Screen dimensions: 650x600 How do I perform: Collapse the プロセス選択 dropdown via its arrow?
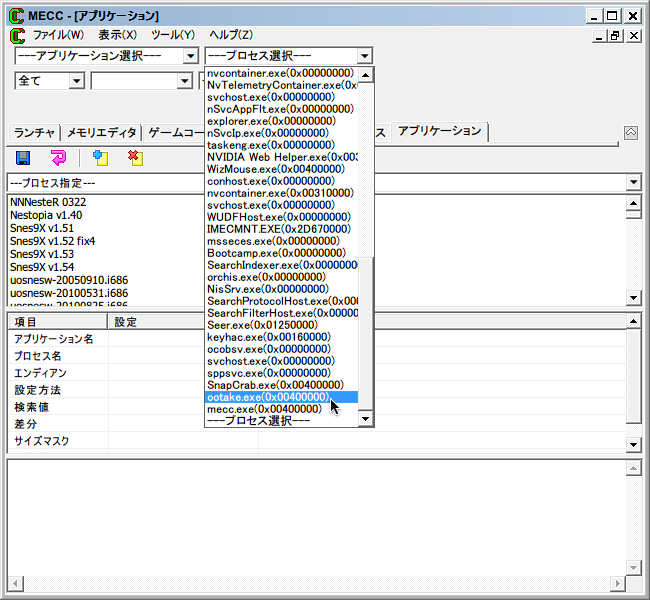click(x=364, y=56)
